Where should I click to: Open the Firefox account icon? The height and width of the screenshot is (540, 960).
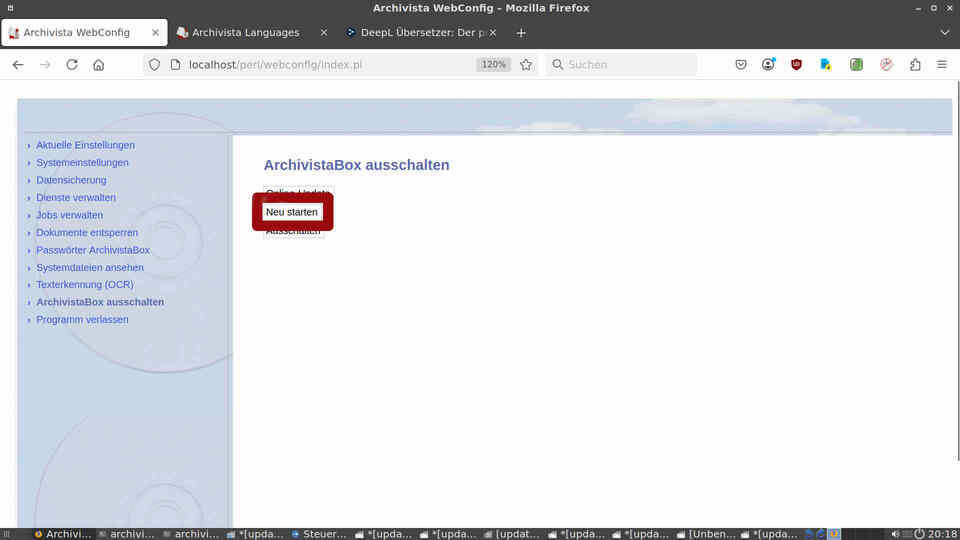coord(768,64)
